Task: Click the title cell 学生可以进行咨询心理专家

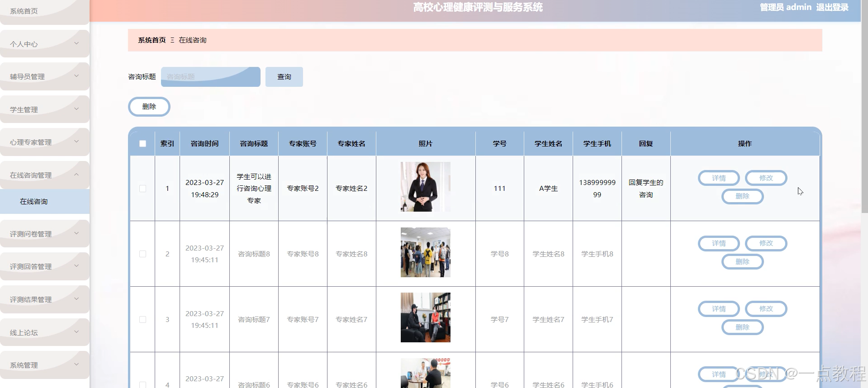Action: point(254,189)
